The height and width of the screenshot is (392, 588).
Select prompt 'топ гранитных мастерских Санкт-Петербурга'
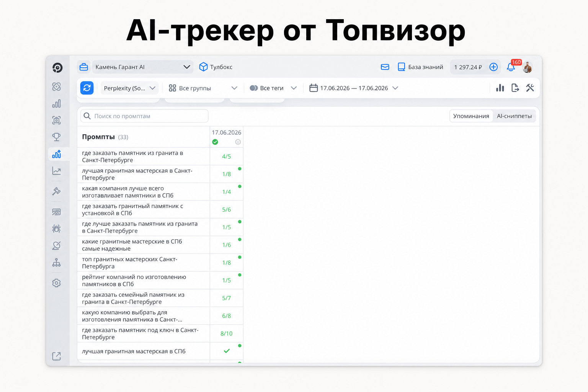pos(144,263)
